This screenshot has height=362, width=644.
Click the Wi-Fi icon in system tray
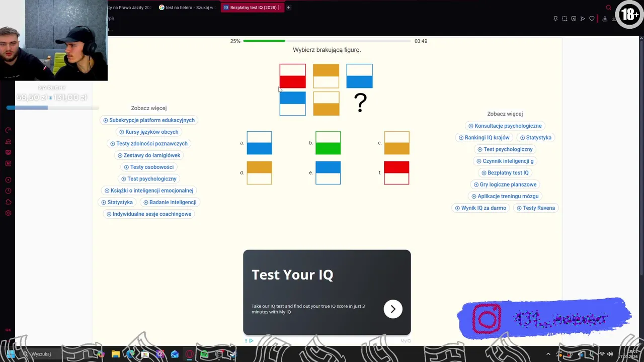602,354
